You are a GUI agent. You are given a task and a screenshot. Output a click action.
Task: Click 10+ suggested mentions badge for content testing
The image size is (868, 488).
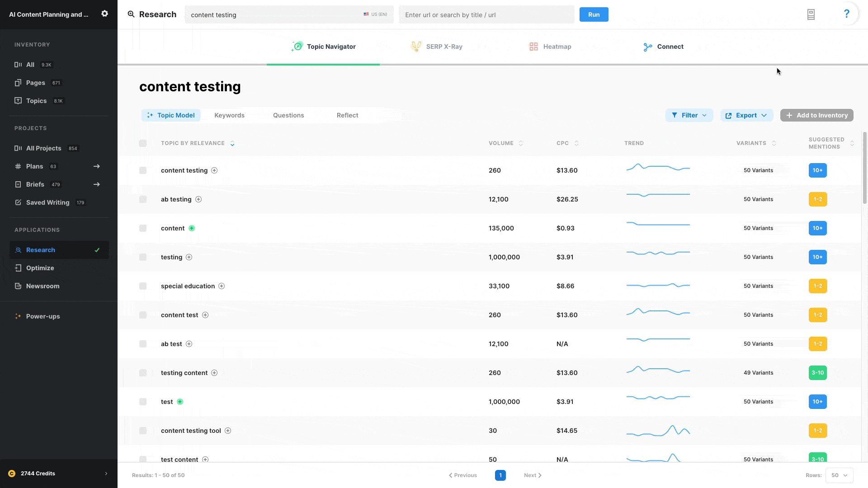(817, 170)
